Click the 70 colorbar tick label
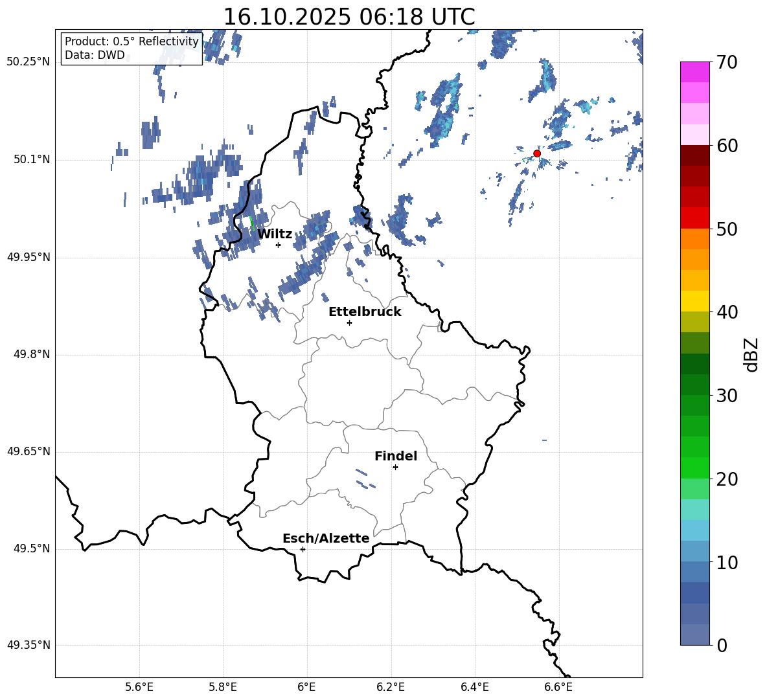The width and height of the screenshot is (767, 700). pos(727,62)
